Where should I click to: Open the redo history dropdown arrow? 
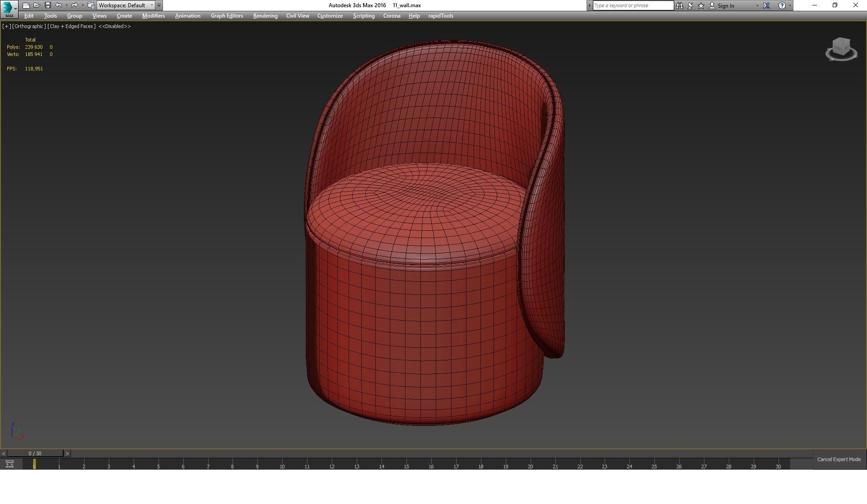click(x=82, y=5)
